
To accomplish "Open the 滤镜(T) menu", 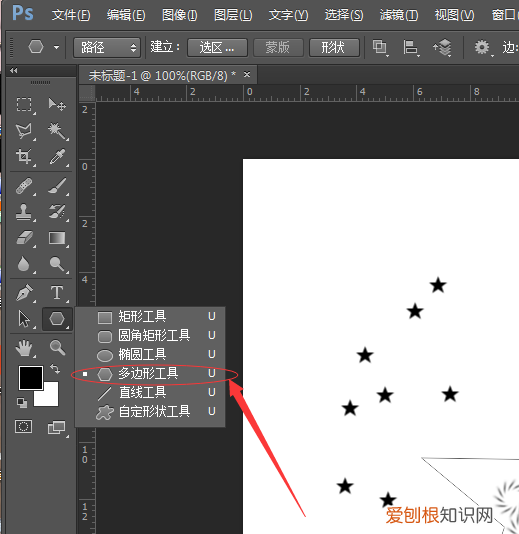I will click(399, 15).
